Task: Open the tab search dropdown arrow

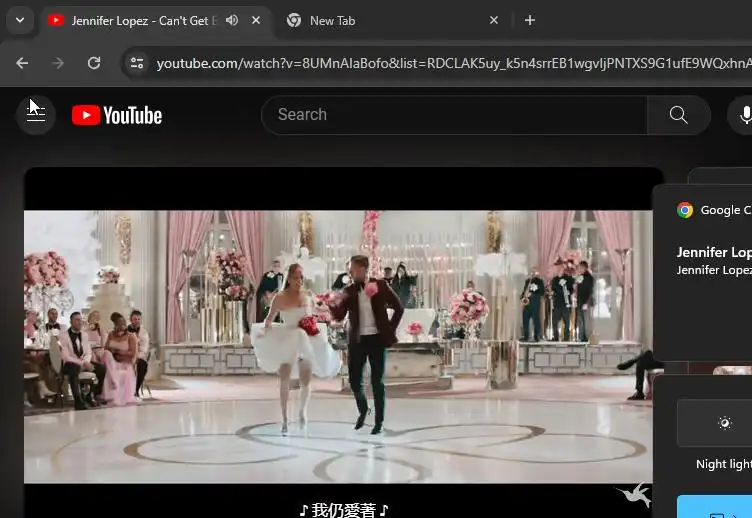Action: [20, 21]
